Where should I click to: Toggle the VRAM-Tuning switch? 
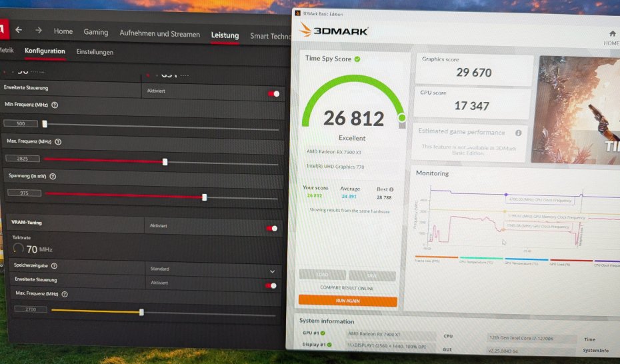click(x=272, y=229)
